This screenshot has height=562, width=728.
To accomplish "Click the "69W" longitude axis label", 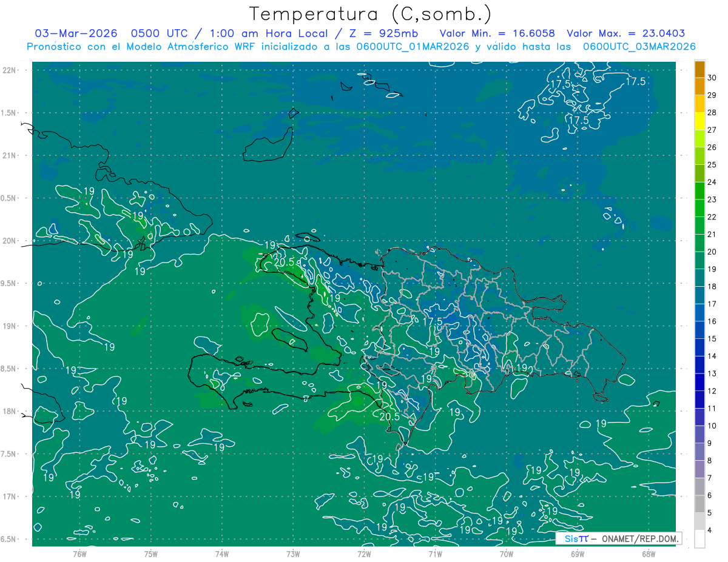I will coord(578,554).
